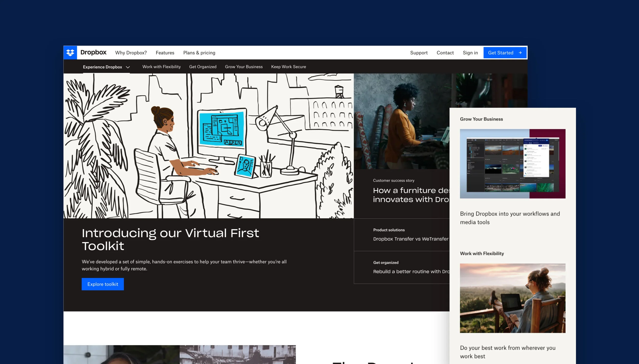This screenshot has height=364, width=639.
Task: Switch to Grow Your Business tab
Action: click(244, 67)
